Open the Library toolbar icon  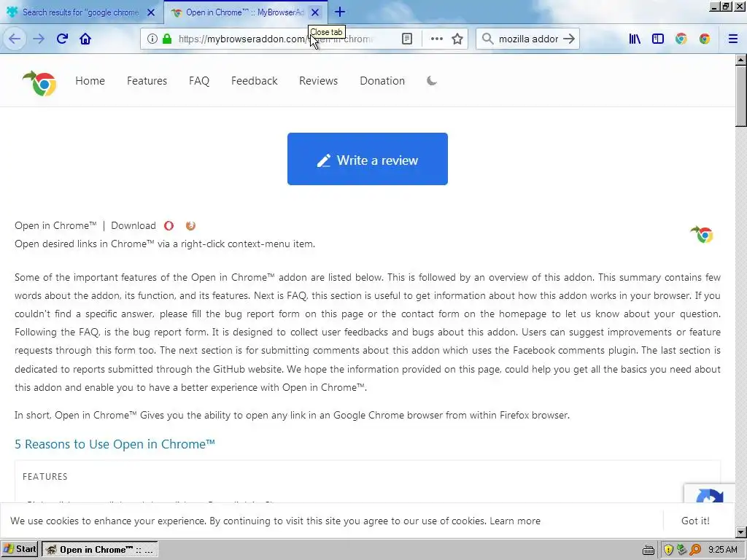635,39
